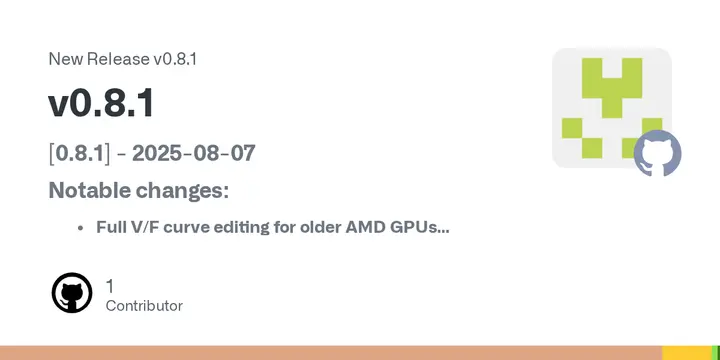Select the green segment at the language bar end
The image size is (720, 360).
[716, 353]
